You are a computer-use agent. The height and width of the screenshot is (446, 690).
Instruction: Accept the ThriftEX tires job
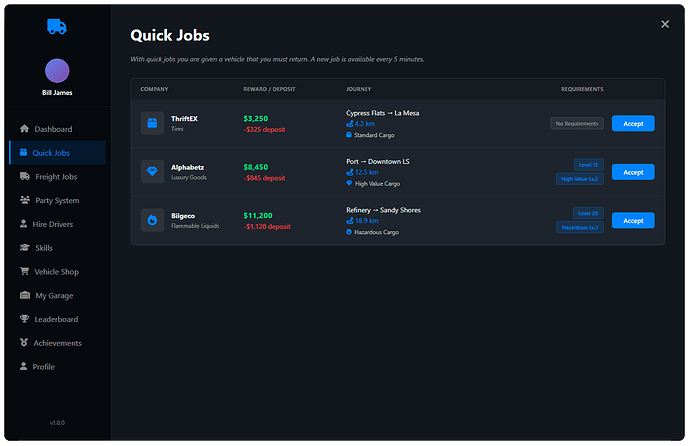(632, 124)
